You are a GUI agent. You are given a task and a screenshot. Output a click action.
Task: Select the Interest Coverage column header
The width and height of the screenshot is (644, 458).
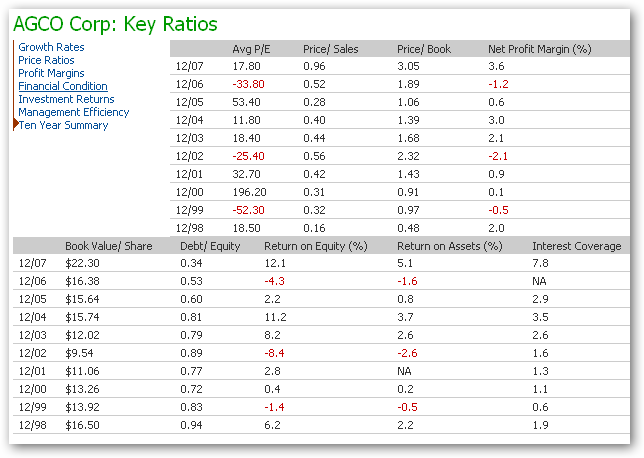576,246
